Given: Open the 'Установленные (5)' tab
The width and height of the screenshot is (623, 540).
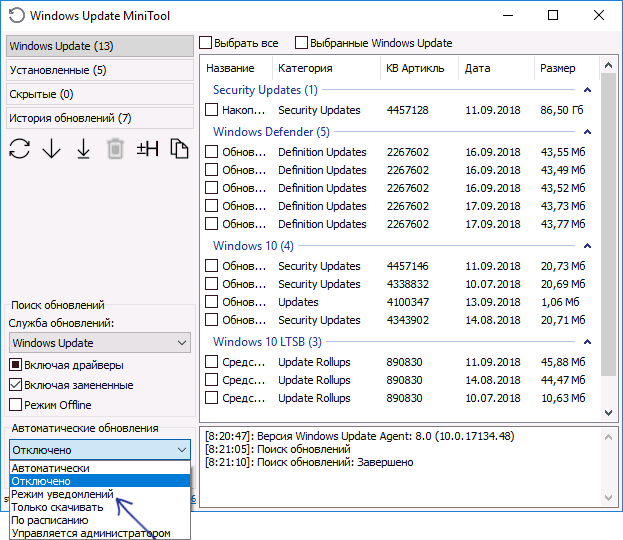Looking at the screenshot, I should [x=100, y=70].
